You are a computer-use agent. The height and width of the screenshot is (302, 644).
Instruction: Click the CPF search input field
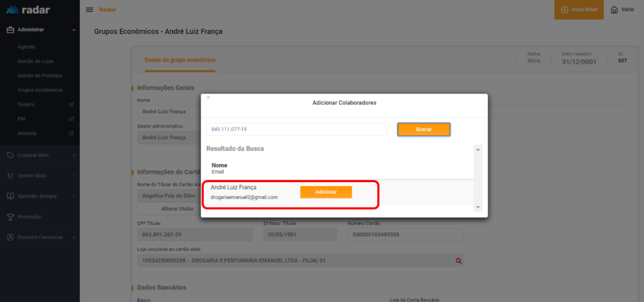tap(296, 130)
